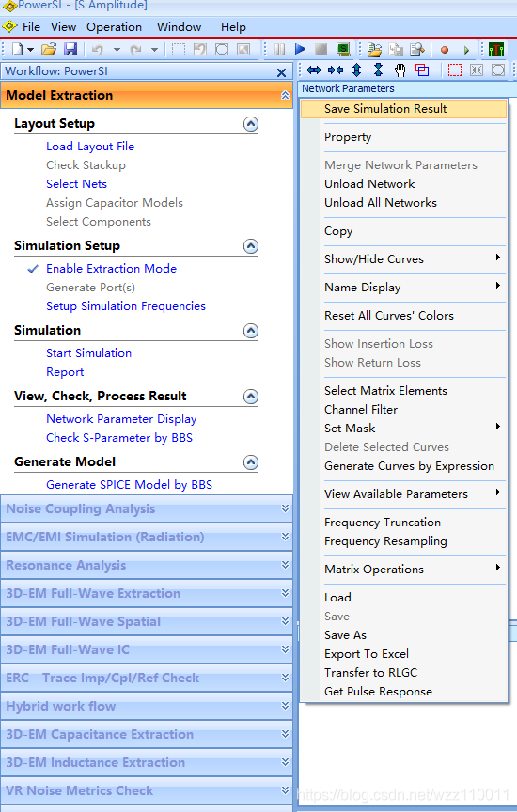Open the Undo history dropdown arrow
The width and height of the screenshot is (517, 812).
117,50
